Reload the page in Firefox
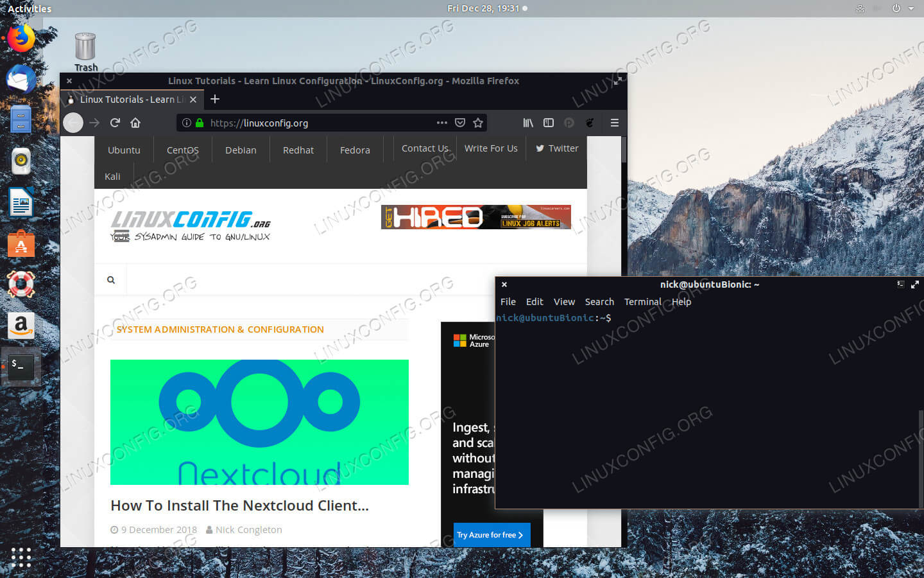Image resolution: width=924 pixels, height=578 pixels. click(x=115, y=123)
